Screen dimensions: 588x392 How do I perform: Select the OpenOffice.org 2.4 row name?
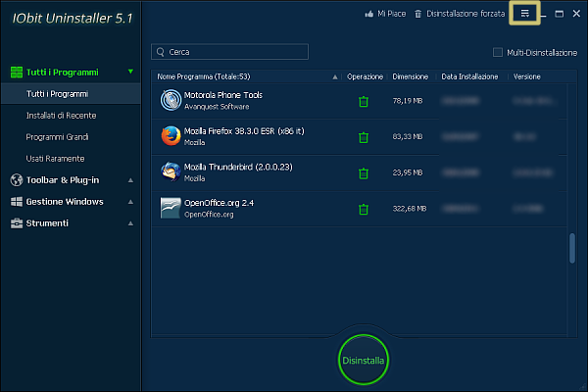coord(219,203)
